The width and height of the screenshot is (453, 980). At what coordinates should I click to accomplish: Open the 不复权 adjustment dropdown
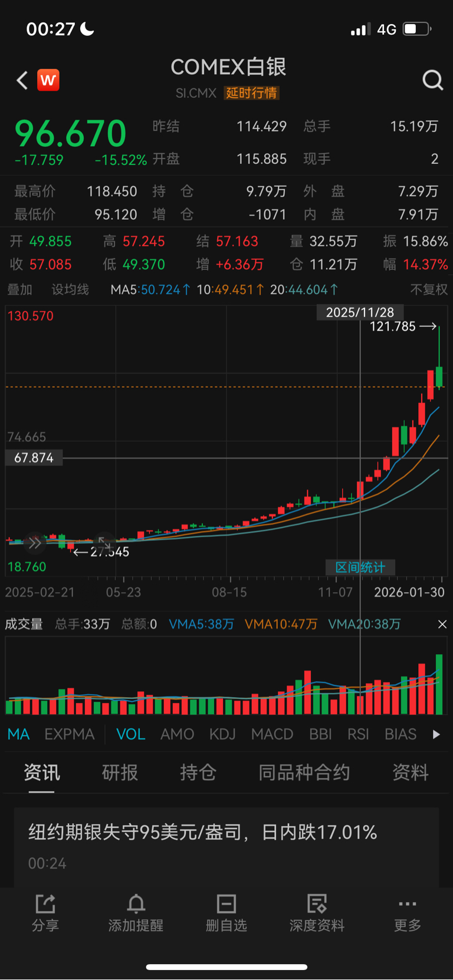(429, 289)
